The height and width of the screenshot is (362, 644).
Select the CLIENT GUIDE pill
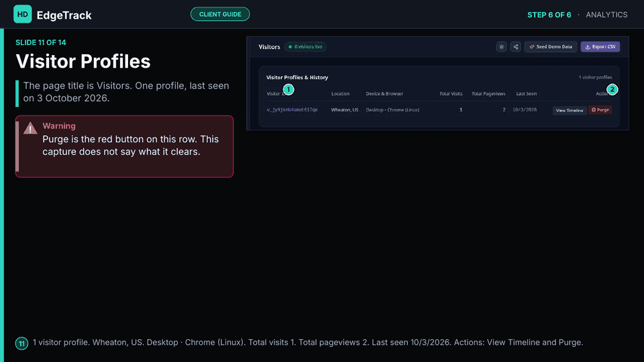pyautogui.click(x=220, y=14)
